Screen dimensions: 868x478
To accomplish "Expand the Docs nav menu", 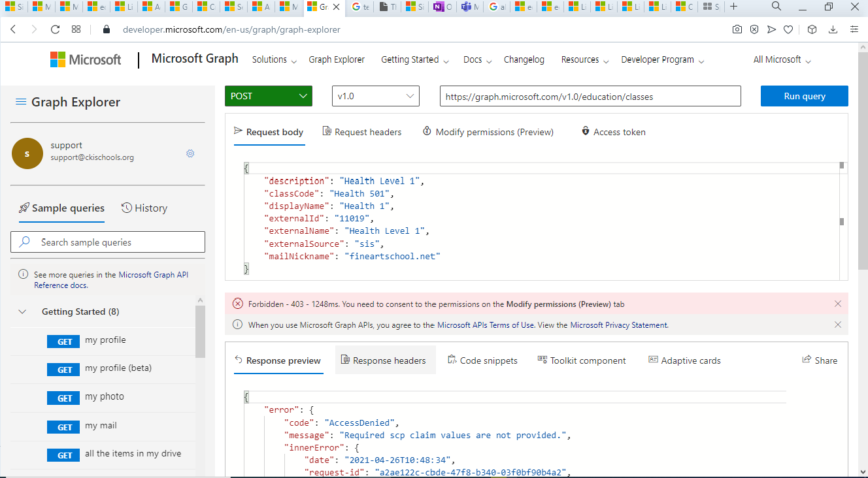I will tap(477, 59).
